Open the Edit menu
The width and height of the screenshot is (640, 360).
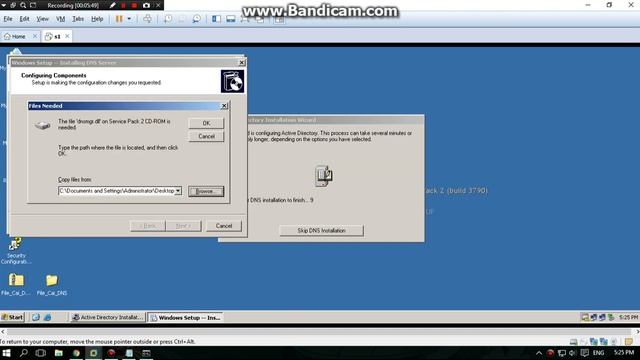24,19
